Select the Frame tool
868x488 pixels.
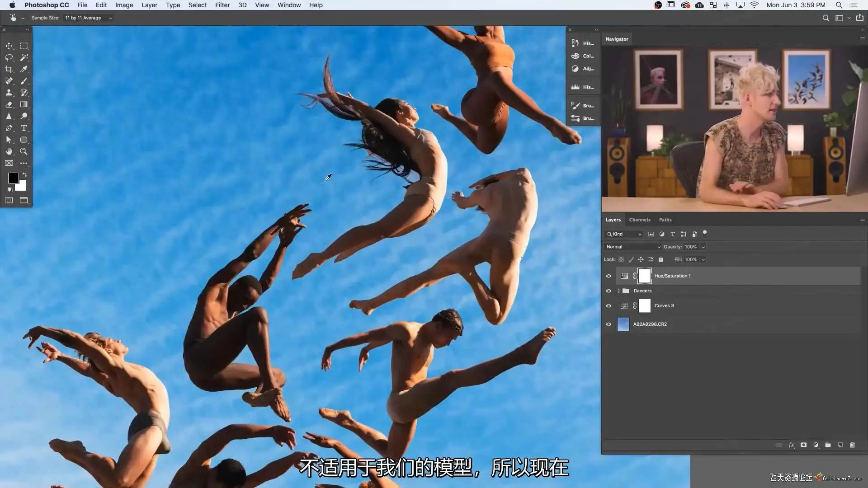9,163
